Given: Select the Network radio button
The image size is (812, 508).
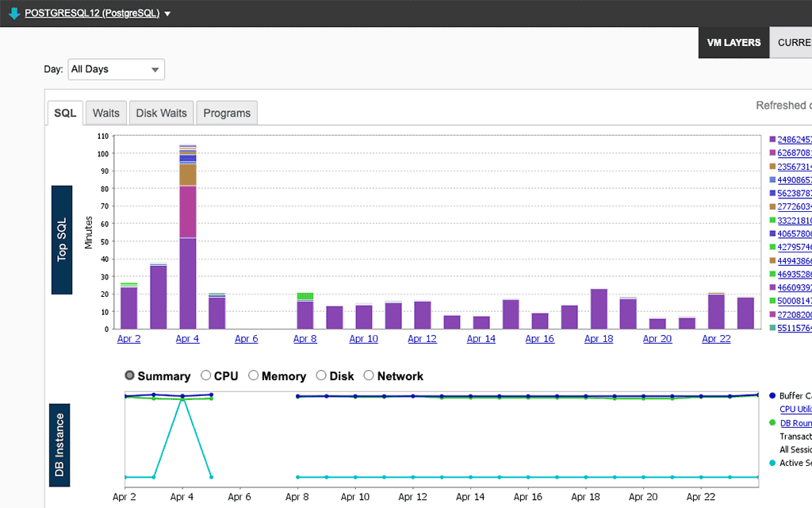Looking at the screenshot, I should click(x=368, y=375).
